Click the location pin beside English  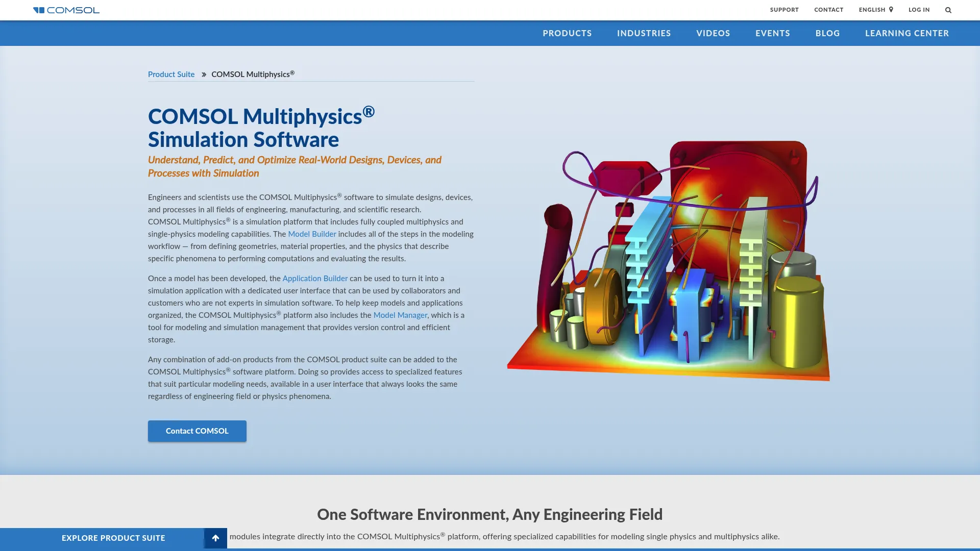[x=891, y=10]
